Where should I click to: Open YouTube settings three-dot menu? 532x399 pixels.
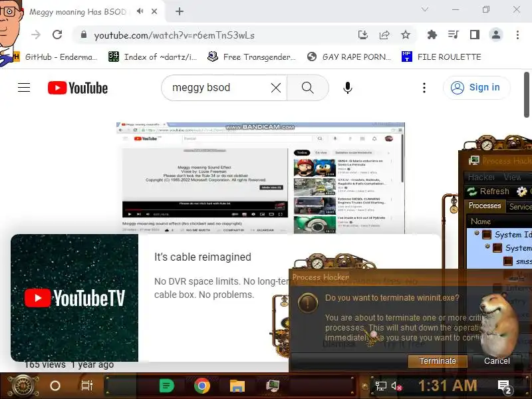[x=424, y=88]
